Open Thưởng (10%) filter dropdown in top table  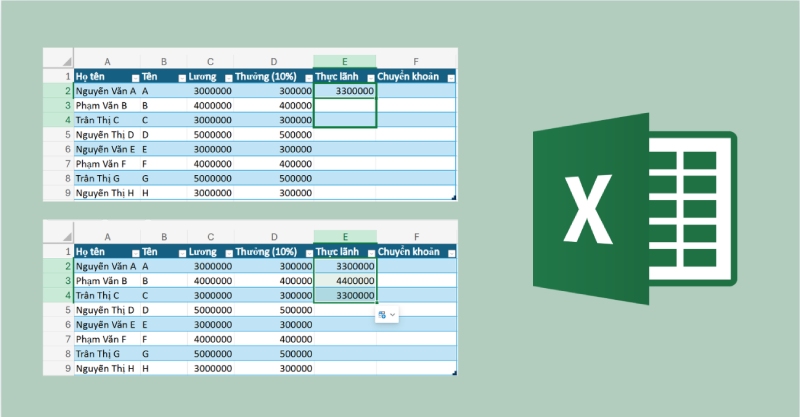click(309, 78)
